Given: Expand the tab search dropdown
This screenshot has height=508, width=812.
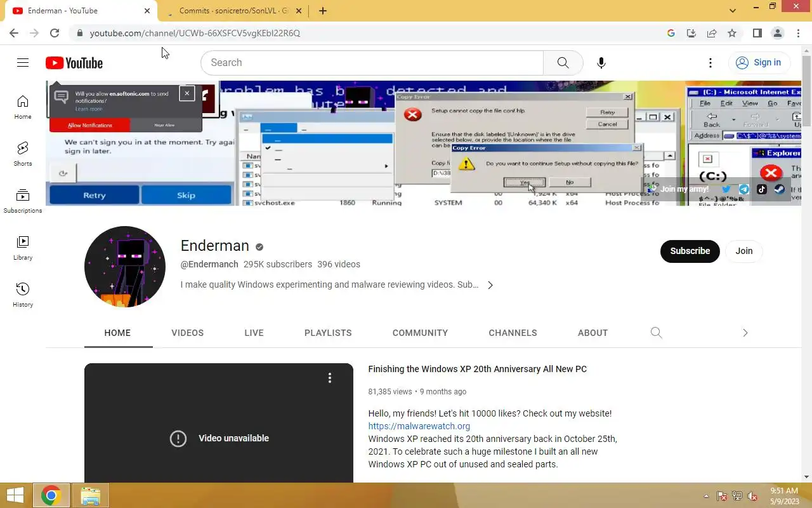Looking at the screenshot, I should (x=733, y=11).
